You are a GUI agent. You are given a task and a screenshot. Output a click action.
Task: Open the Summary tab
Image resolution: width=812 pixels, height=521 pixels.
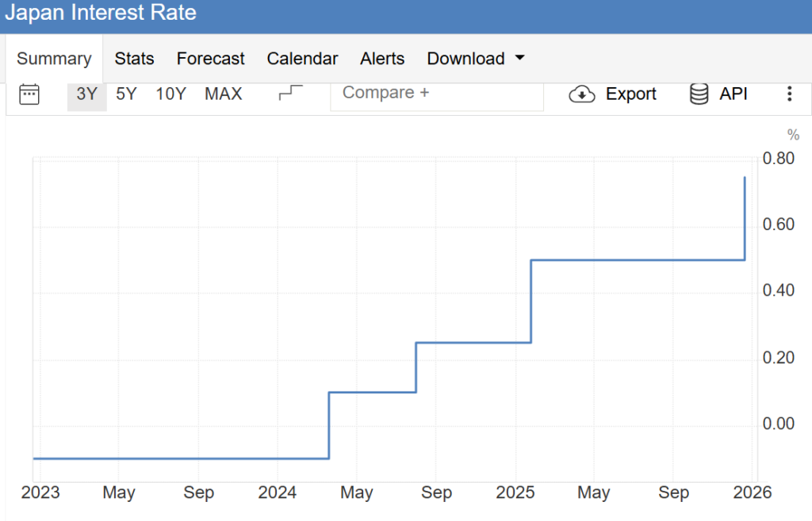point(54,59)
